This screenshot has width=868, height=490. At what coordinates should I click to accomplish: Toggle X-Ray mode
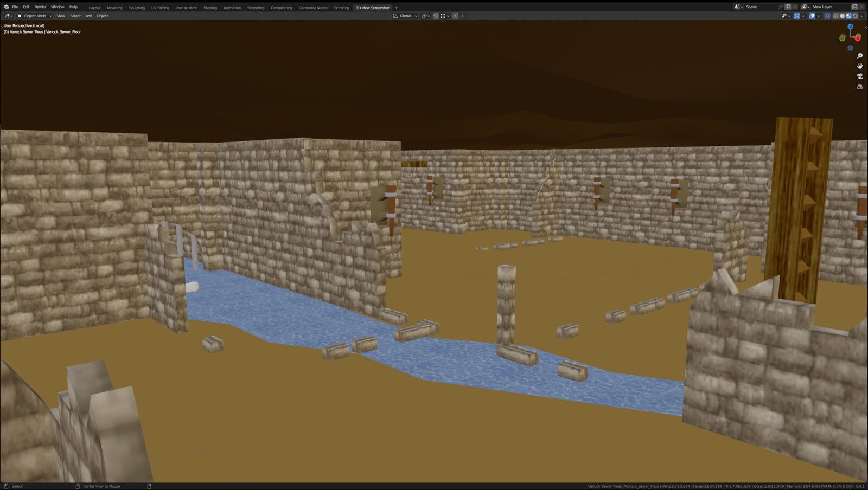click(827, 16)
